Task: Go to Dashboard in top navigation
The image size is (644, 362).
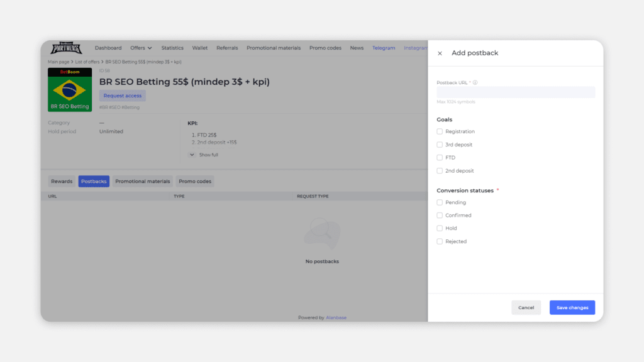Action: (108, 48)
